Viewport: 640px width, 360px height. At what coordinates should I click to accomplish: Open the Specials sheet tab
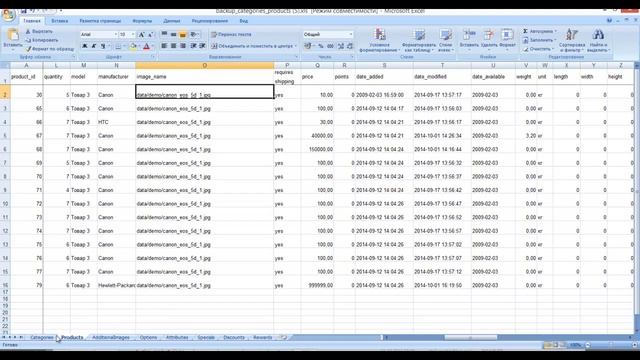tap(206, 338)
